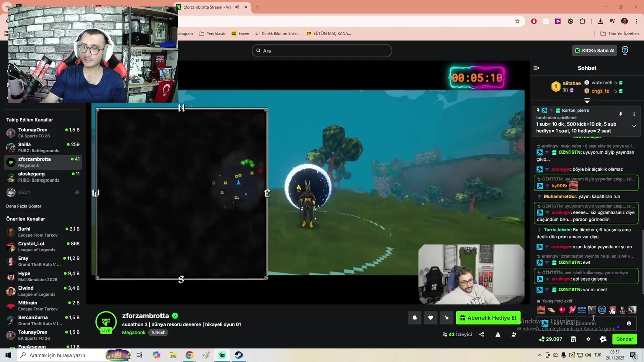
Task: Open Burhi recommended channel
Action: point(43,232)
